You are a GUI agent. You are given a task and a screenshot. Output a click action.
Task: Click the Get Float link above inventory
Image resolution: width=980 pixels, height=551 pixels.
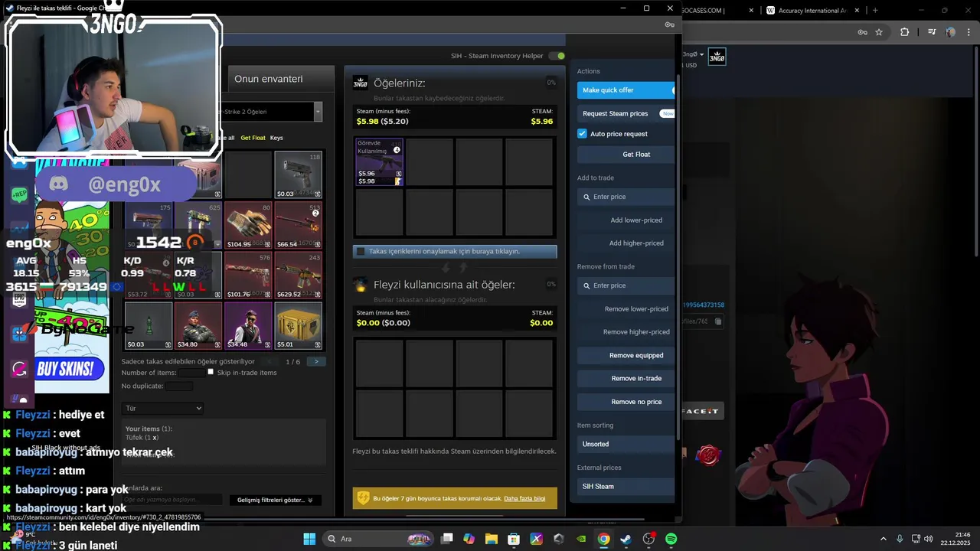pos(253,138)
